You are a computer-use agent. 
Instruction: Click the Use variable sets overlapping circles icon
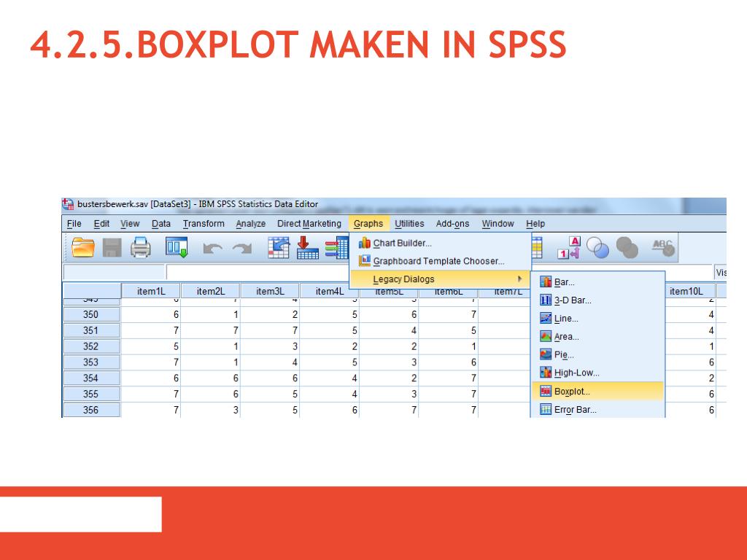(597, 248)
